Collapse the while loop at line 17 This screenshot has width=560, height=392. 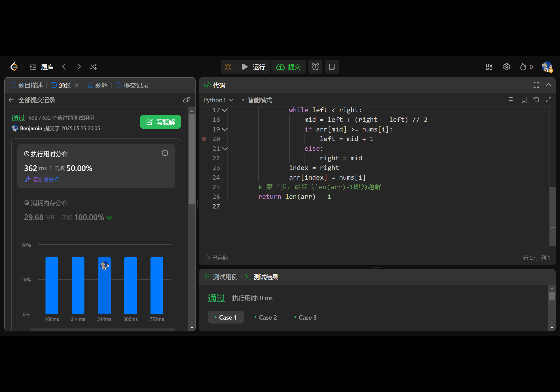click(225, 110)
